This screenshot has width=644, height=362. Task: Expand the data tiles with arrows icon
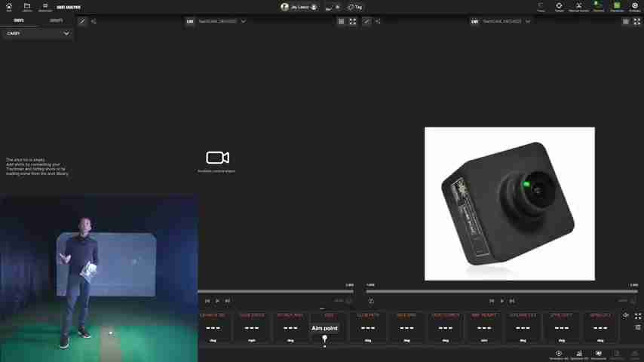coord(637,315)
